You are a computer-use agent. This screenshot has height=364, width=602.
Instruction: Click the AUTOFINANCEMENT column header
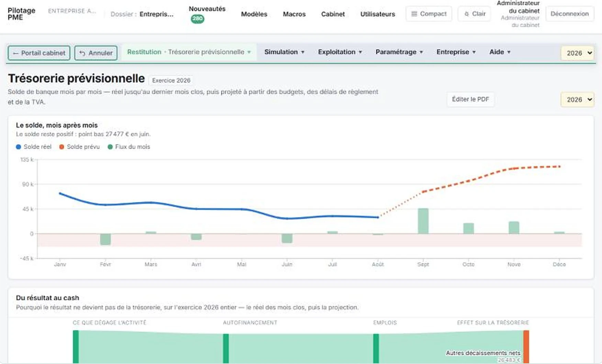[250, 323]
